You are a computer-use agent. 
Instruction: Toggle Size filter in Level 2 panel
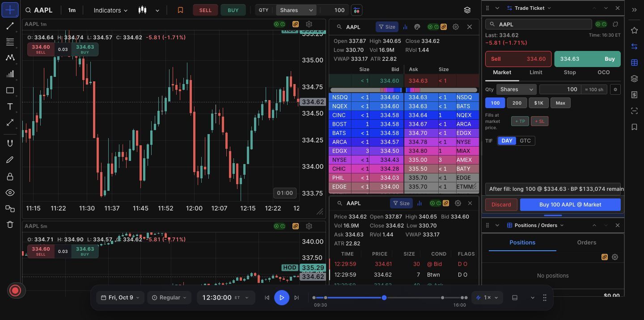click(387, 27)
